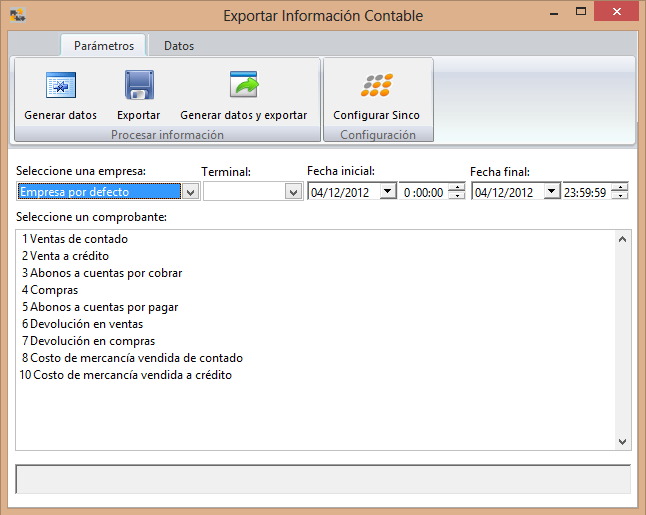Click Generar datos y exportar icon
This screenshot has width=646, height=515.
243,86
